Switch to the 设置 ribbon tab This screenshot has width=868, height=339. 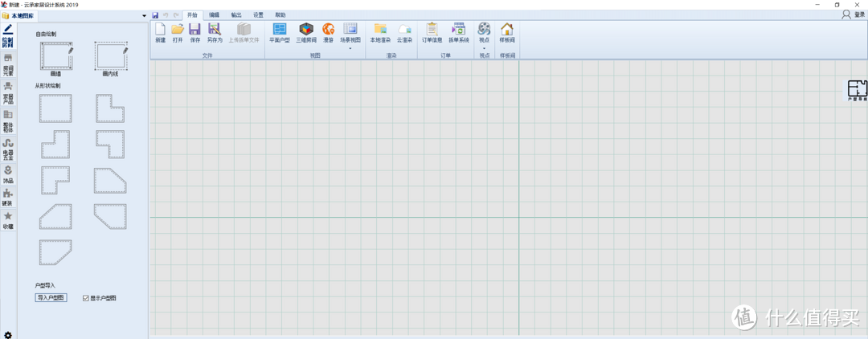[259, 15]
